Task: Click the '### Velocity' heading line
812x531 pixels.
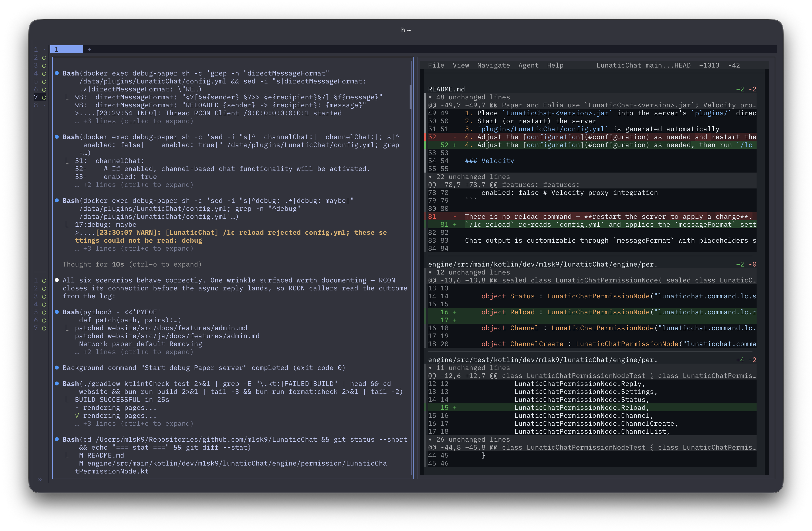Action: [x=489, y=161]
